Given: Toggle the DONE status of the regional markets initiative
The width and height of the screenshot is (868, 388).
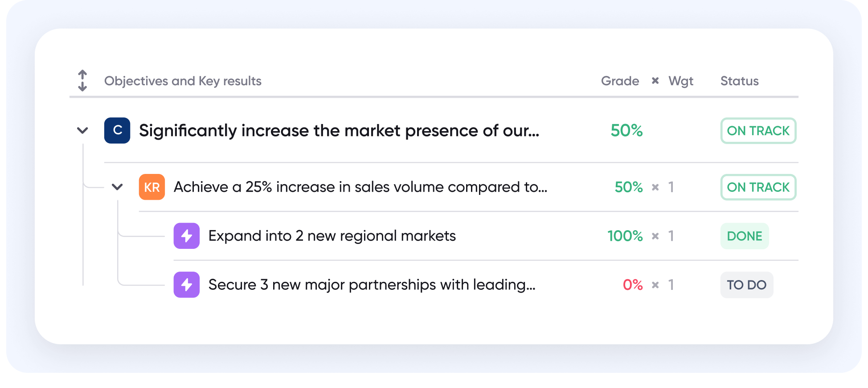Looking at the screenshot, I should coord(744,236).
